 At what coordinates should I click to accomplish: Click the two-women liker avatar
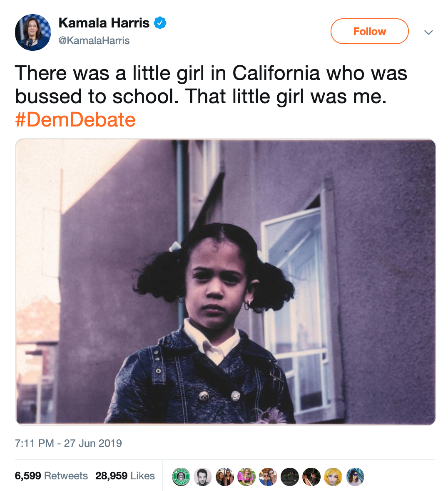coord(224,477)
